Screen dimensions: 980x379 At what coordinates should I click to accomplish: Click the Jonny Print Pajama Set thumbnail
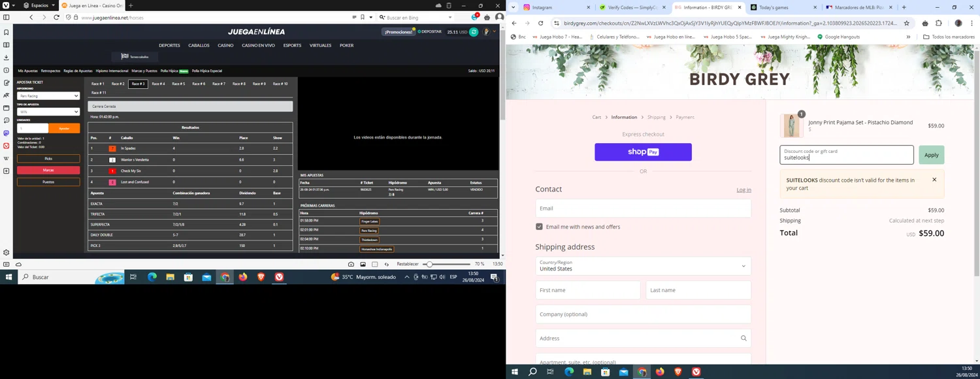[791, 125]
